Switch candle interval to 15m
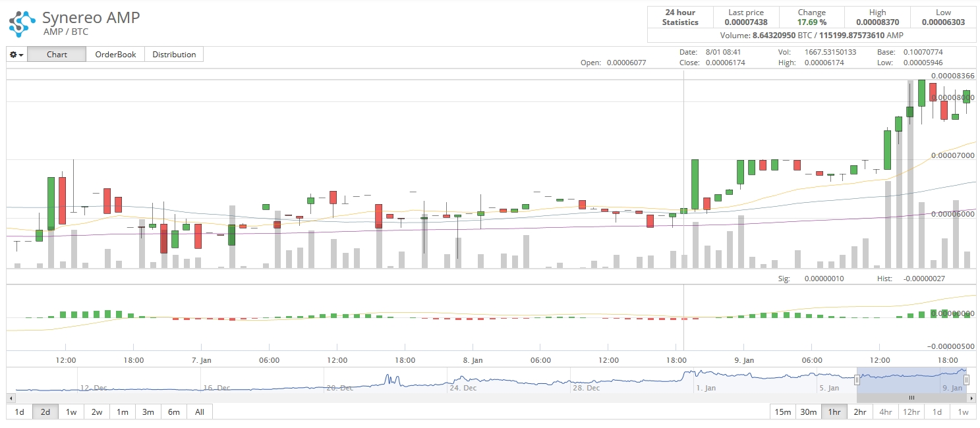980x428 pixels. tap(782, 412)
